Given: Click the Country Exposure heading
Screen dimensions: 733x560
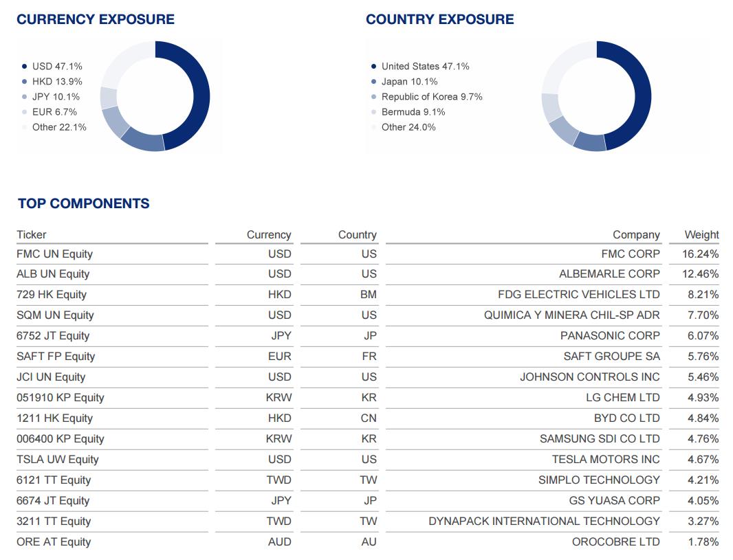Looking at the screenshot, I should (439, 19).
